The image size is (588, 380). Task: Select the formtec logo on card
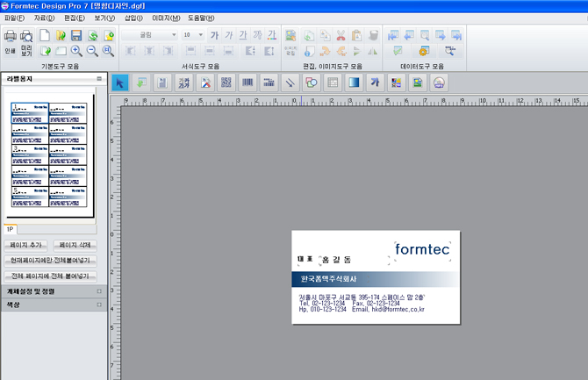422,249
